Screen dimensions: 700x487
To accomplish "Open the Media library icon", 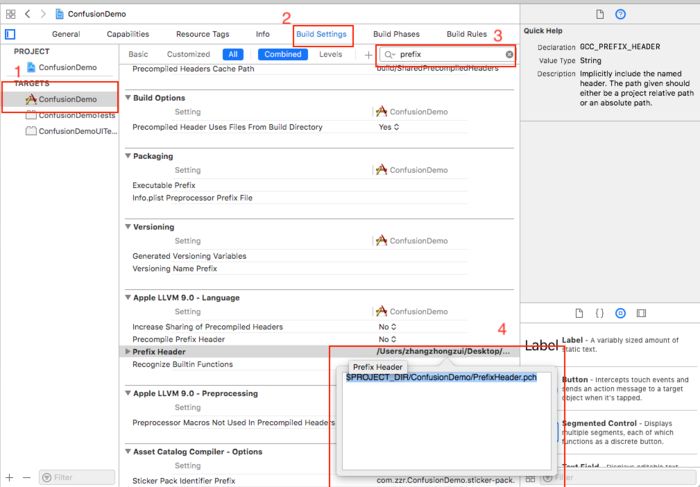I will [x=641, y=313].
